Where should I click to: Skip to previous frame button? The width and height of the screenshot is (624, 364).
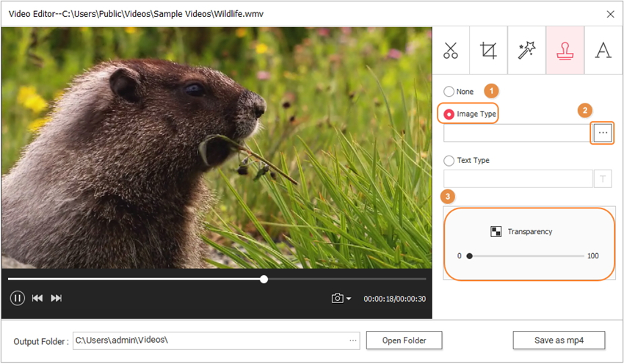click(x=37, y=298)
